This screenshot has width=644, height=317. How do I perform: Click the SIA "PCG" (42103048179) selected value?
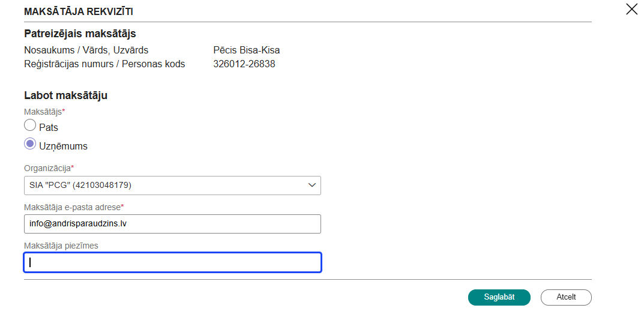pos(80,186)
